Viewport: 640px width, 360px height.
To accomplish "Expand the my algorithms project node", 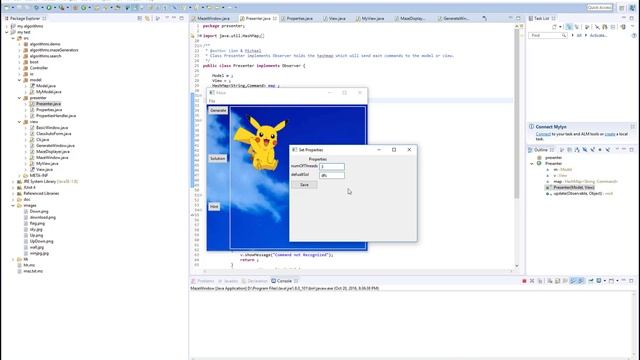I will tap(7, 26).
